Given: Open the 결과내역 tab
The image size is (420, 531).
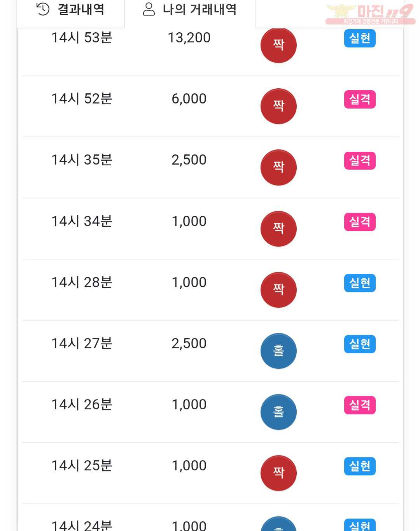Looking at the screenshot, I should click(x=70, y=10).
